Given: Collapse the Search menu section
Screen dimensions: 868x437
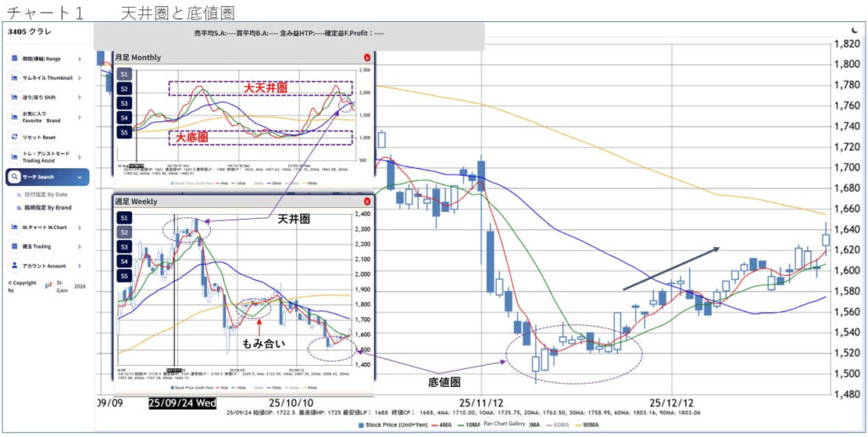Looking at the screenshot, I should [x=80, y=177].
